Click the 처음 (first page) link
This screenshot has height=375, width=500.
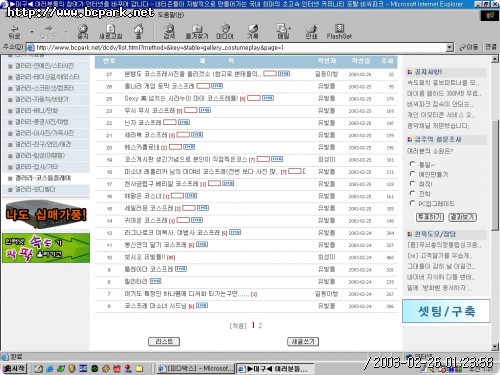[x=238, y=326]
